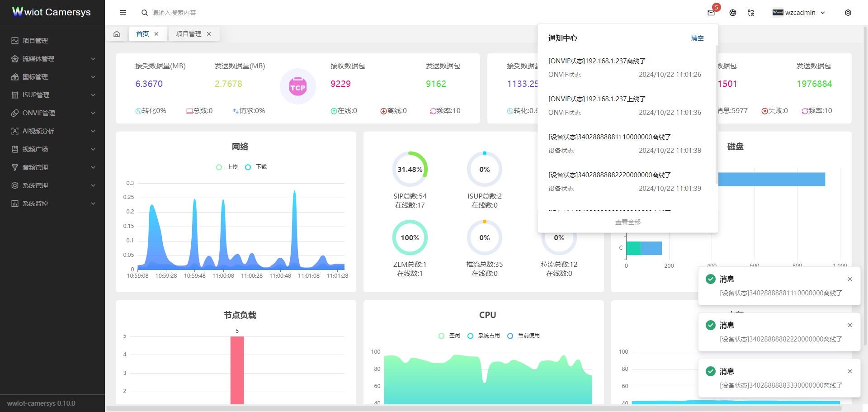Open the settings gear in top bar

point(849,13)
